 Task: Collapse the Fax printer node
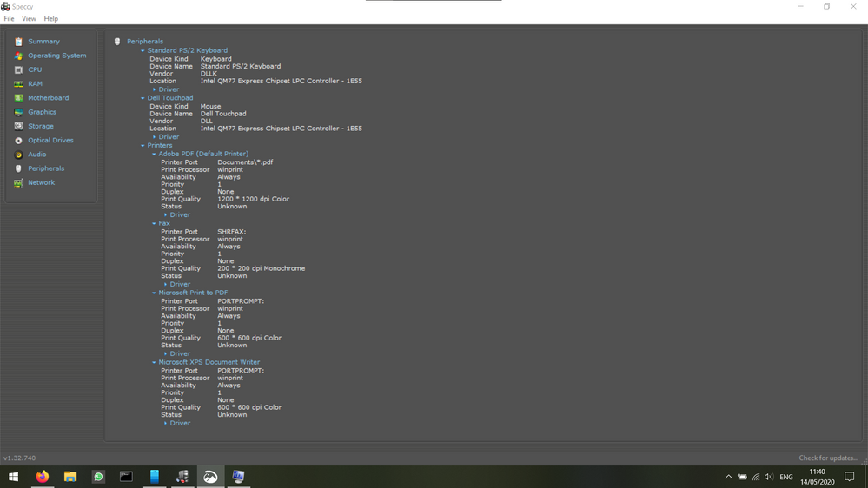tap(154, 223)
